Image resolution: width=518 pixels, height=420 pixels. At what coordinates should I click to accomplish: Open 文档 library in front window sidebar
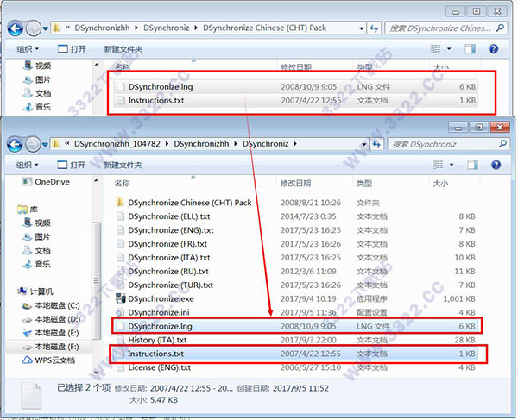[37, 250]
